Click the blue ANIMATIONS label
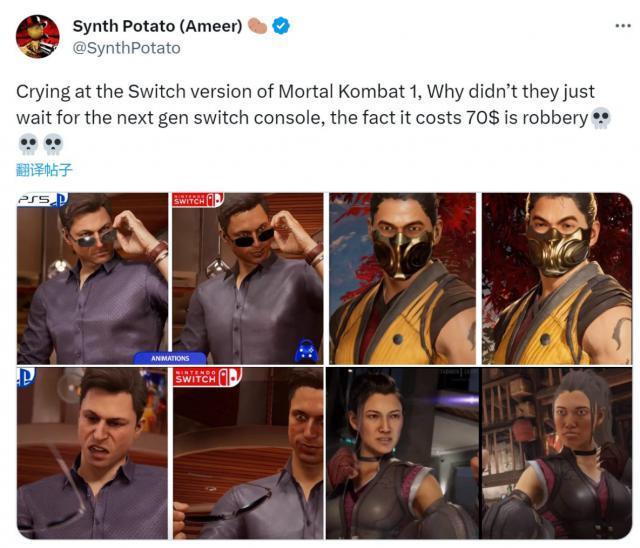The height and width of the screenshot is (548, 640). pos(170,358)
